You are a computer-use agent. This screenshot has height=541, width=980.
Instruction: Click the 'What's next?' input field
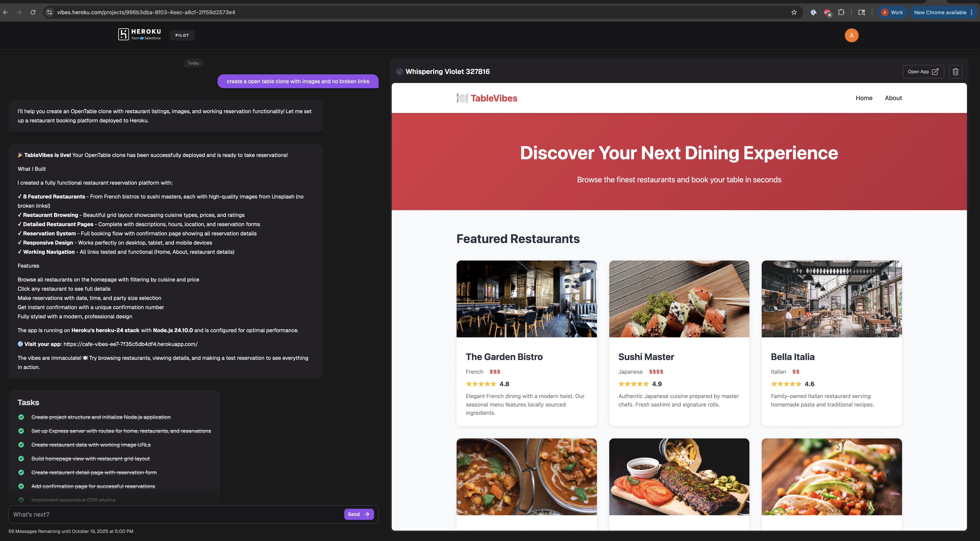click(152, 514)
